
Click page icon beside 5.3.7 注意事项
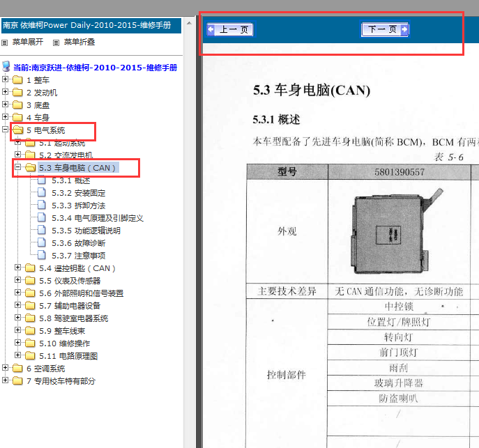click(42, 255)
